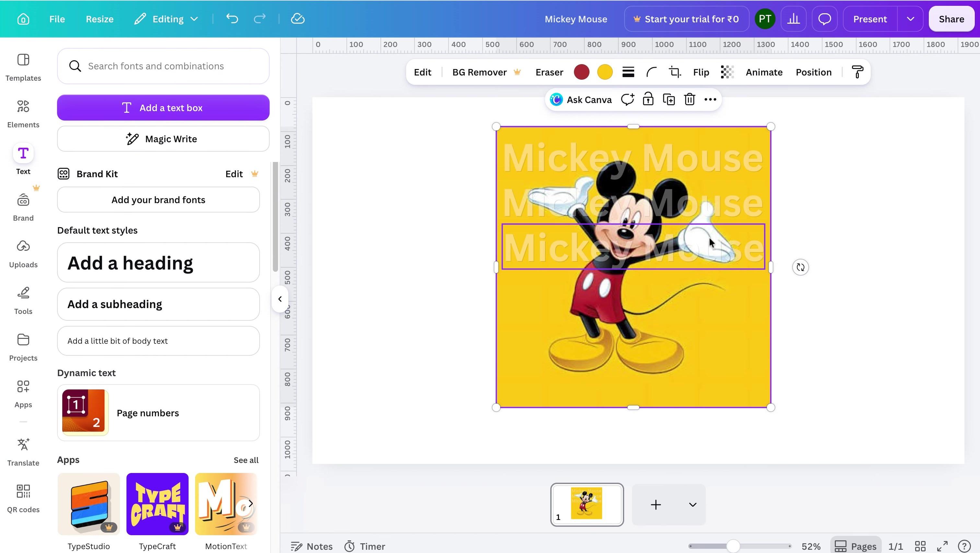Open Translate in the sidebar

pos(23,452)
